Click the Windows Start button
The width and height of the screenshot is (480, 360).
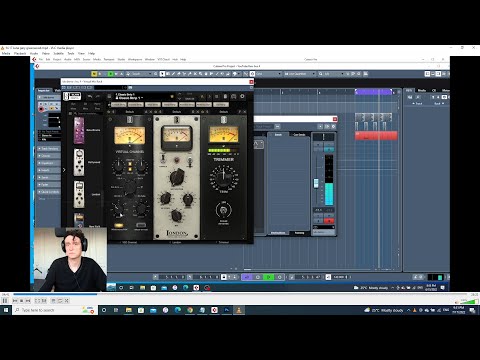(x=6, y=310)
